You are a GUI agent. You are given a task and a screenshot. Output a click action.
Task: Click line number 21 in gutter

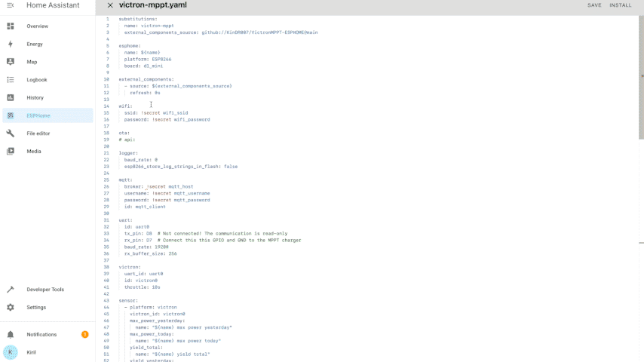tap(106, 153)
